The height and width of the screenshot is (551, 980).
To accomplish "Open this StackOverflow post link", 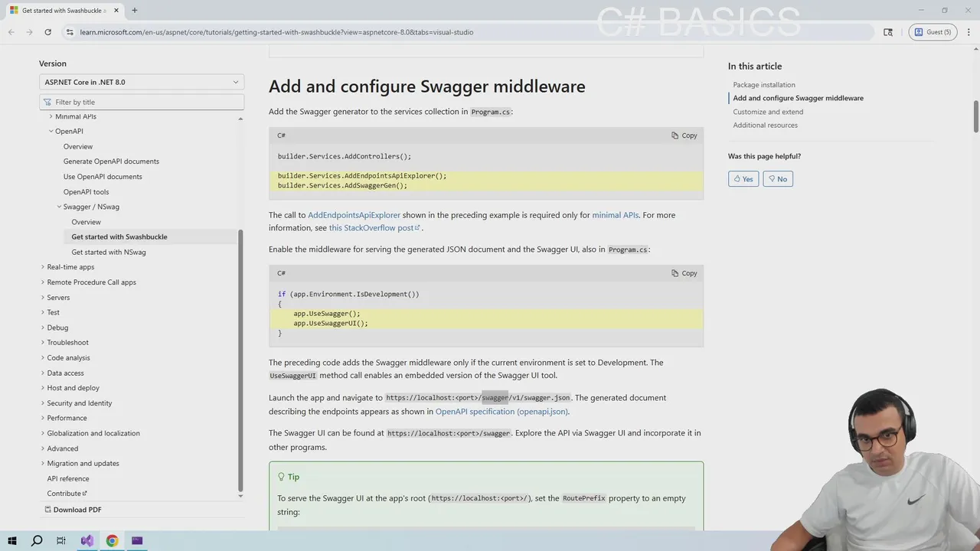I will 374,228.
